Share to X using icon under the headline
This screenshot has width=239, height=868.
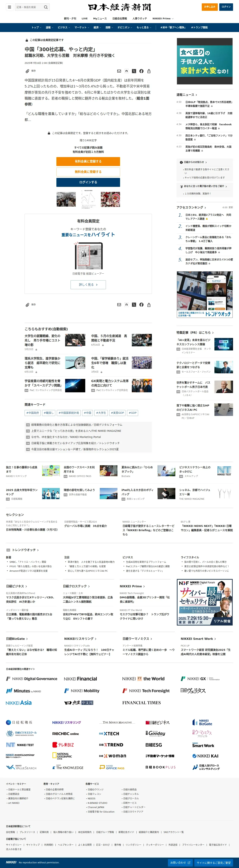point(134,71)
